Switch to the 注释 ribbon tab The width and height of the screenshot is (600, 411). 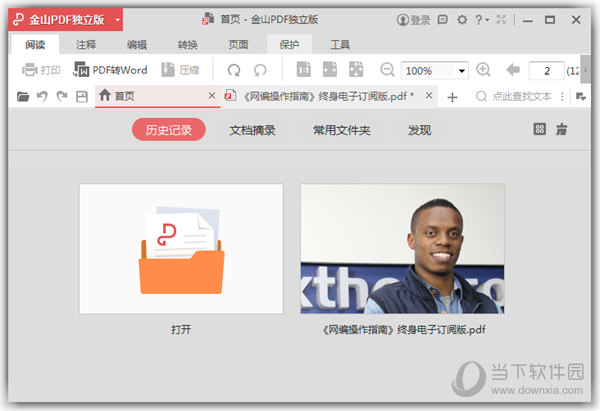86,44
